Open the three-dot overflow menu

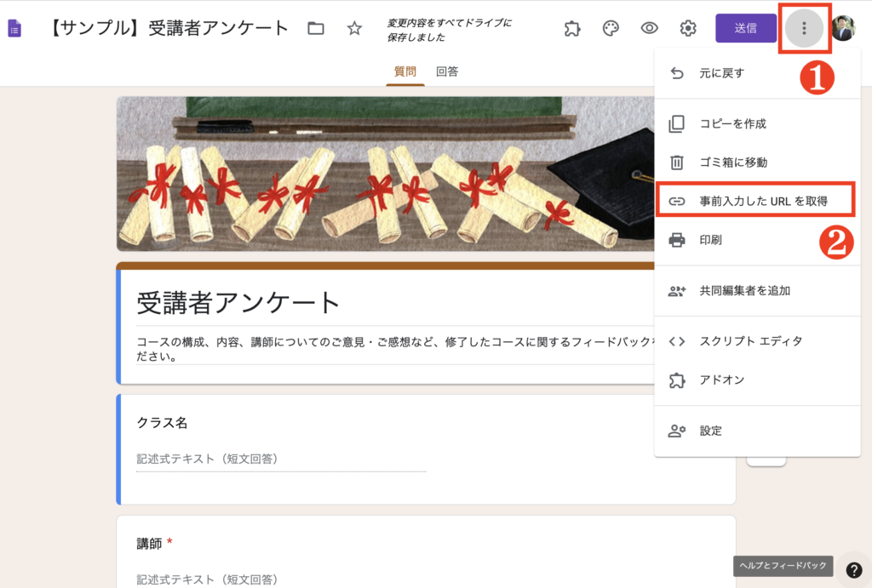(804, 28)
